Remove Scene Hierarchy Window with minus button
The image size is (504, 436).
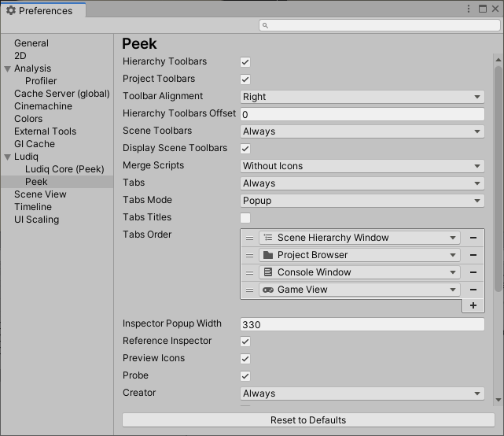coord(473,238)
